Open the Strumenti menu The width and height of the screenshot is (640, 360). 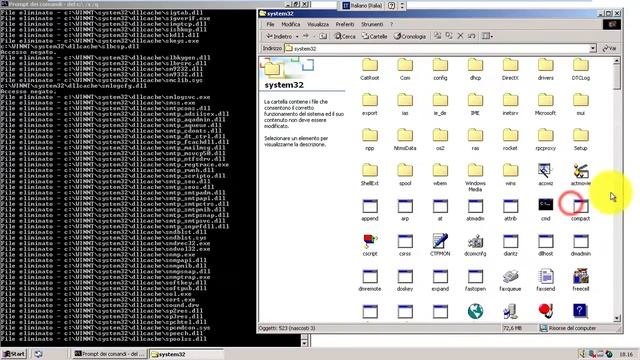[372, 24]
